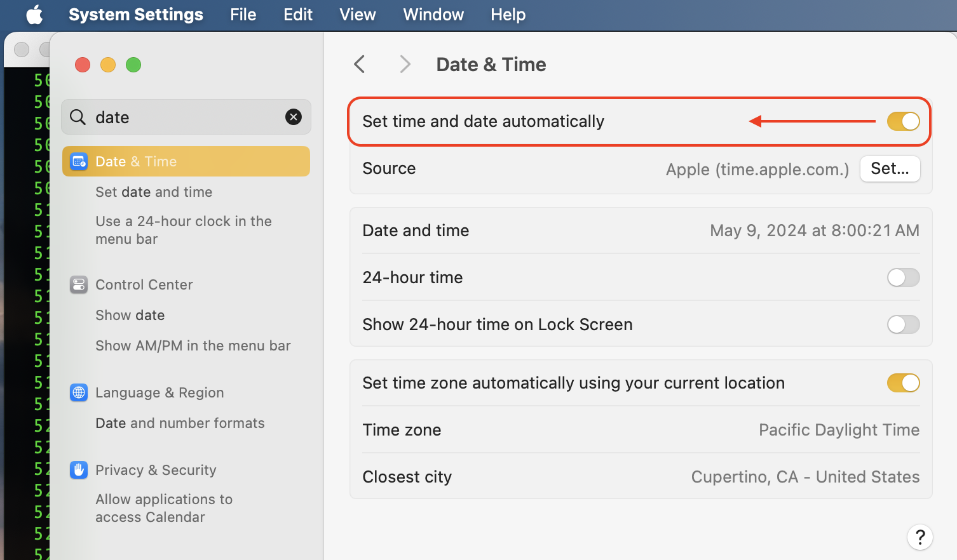This screenshot has width=957, height=560.
Task: Open 'Allow applications to access Calendar'
Action: tap(164, 508)
